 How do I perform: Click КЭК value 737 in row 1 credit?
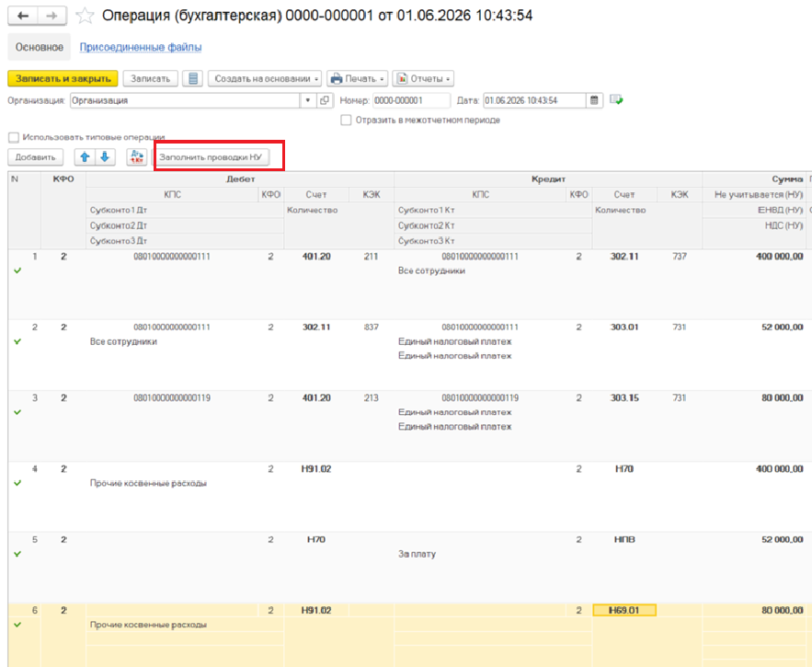(x=680, y=257)
